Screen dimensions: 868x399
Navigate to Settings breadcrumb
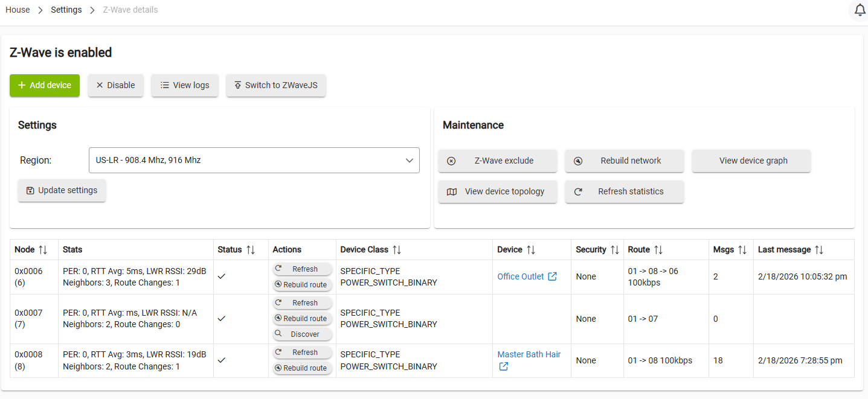tap(66, 10)
